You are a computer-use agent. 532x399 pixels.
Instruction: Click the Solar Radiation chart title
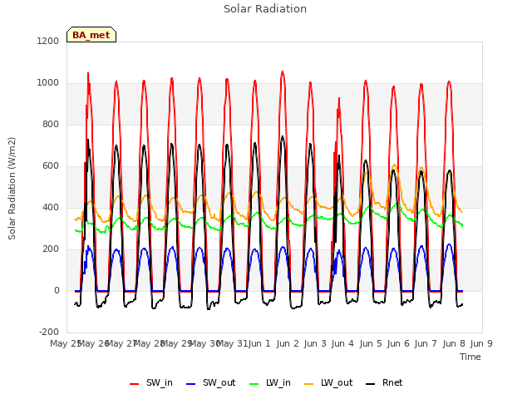(x=265, y=9)
